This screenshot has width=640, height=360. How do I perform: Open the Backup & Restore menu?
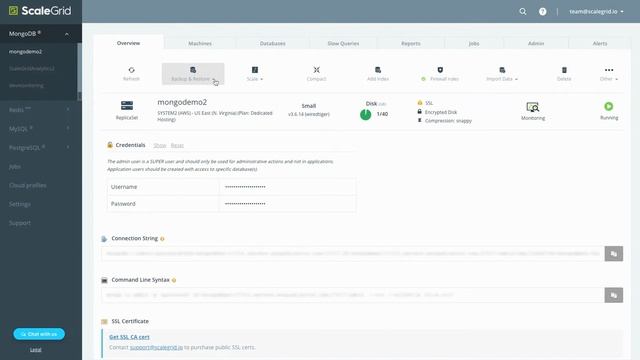(x=193, y=74)
